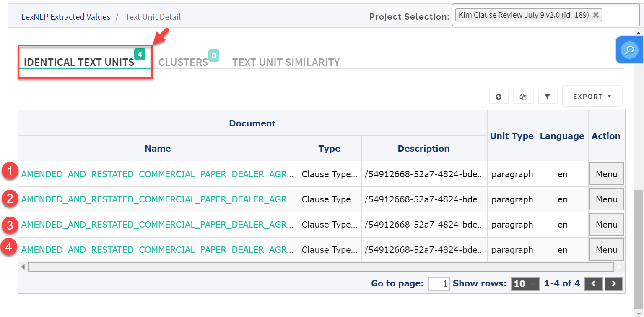Click the refresh table icon
This screenshot has height=317, width=644.
[x=499, y=97]
